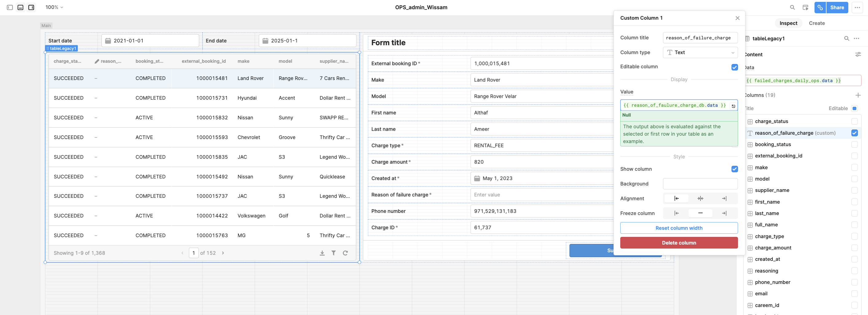868x315 pixels.
Task: Add a new column with plus icon
Action: click(858, 95)
